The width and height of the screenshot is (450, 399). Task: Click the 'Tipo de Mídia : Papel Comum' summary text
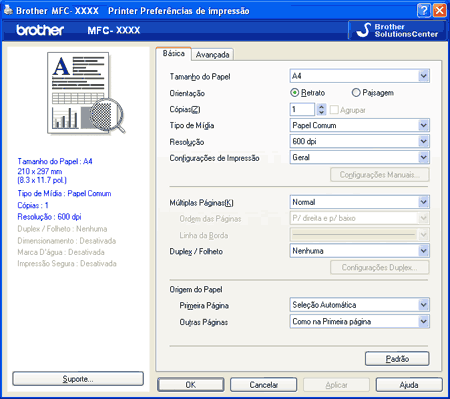point(64,193)
